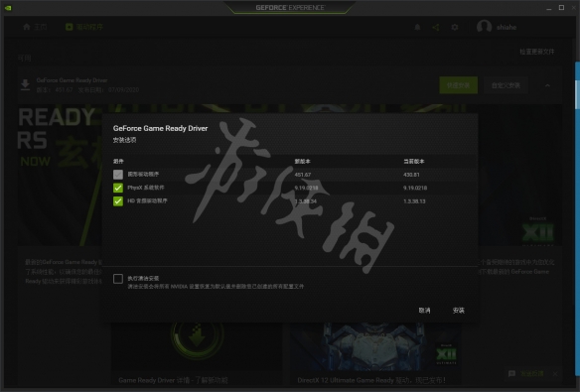The height and width of the screenshot is (392, 580).
Task: Select the GeForce Game Ready Driver list title
Action: click(x=72, y=80)
